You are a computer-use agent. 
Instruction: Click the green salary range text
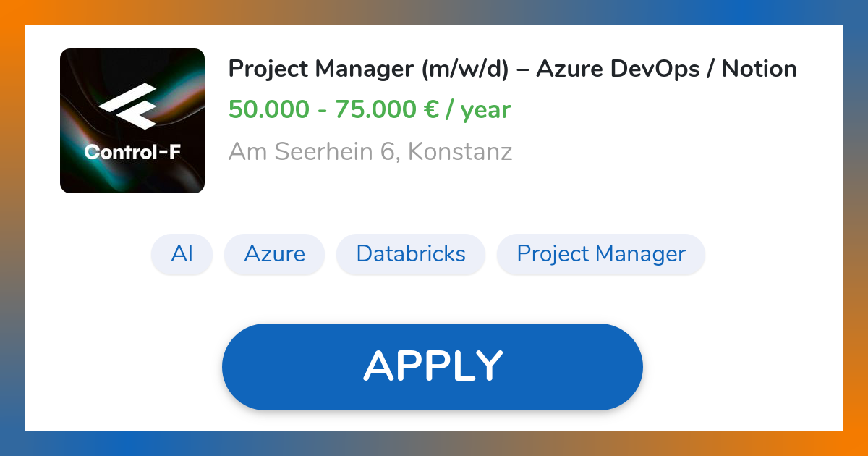(370, 110)
